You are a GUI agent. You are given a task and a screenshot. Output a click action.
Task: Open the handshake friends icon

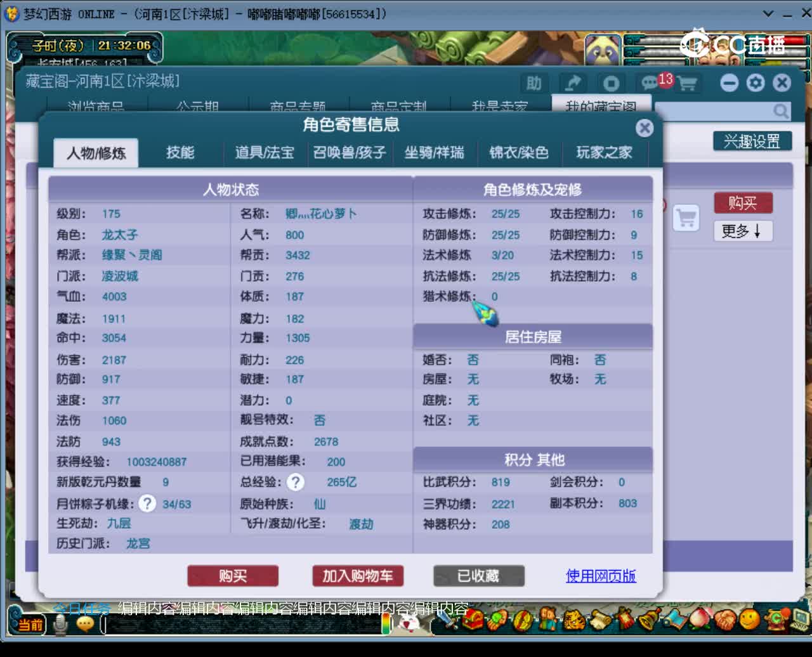[x=725, y=620]
